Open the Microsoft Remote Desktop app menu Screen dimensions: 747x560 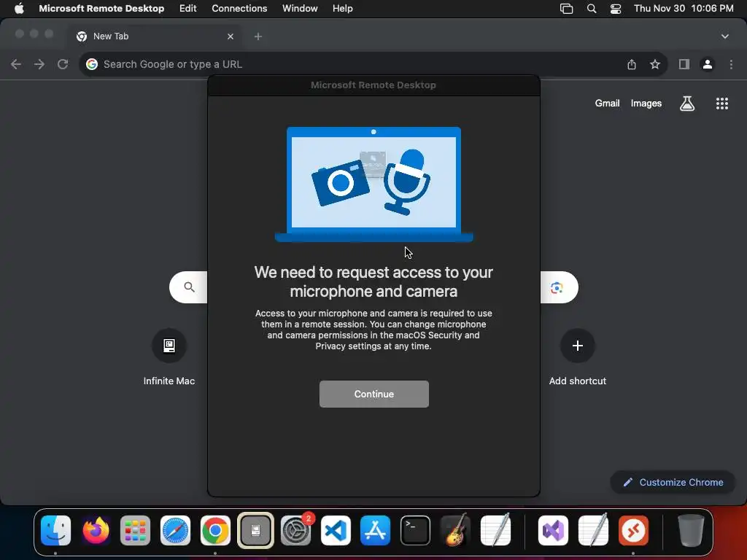click(101, 9)
